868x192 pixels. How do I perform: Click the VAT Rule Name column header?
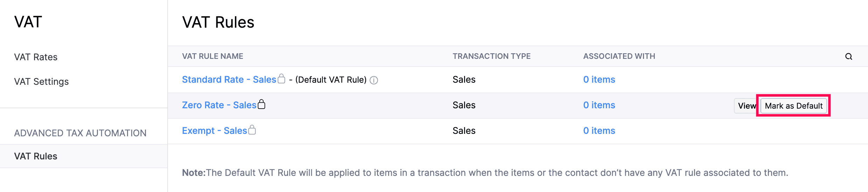point(212,56)
